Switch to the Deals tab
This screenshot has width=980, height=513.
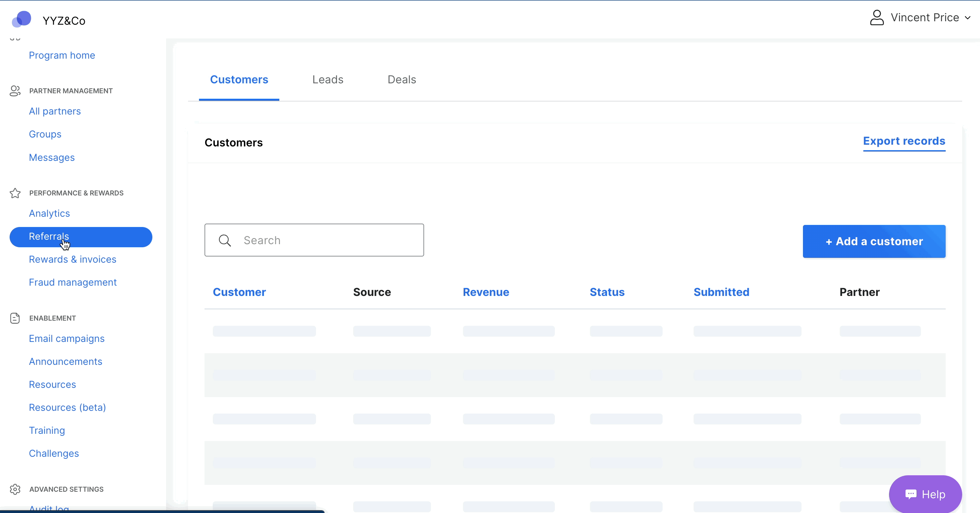click(x=401, y=80)
